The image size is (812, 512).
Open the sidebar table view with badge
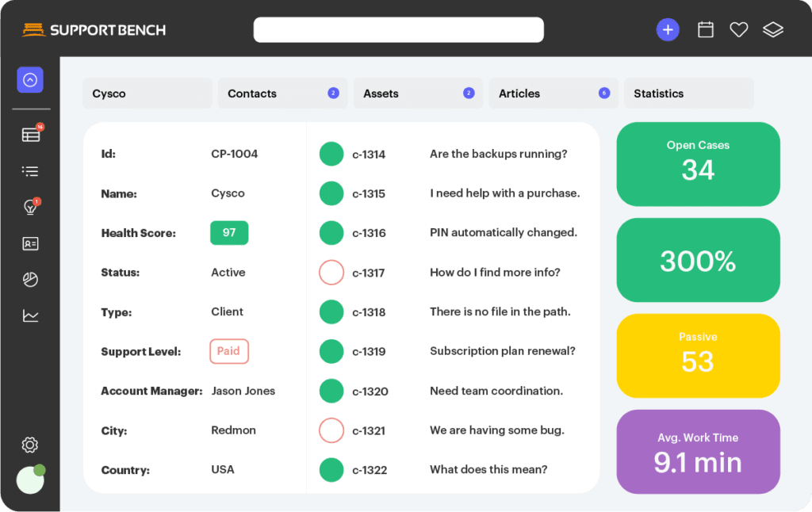tap(31, 135)
